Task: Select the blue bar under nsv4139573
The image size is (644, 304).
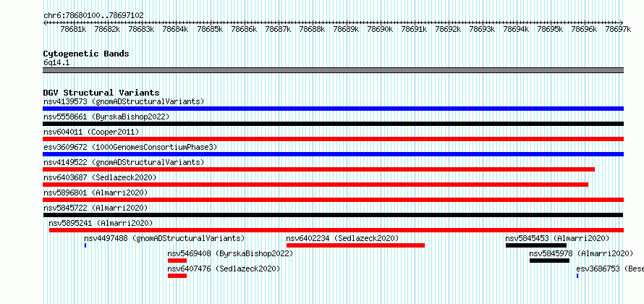Action: (x=333, y=109)
